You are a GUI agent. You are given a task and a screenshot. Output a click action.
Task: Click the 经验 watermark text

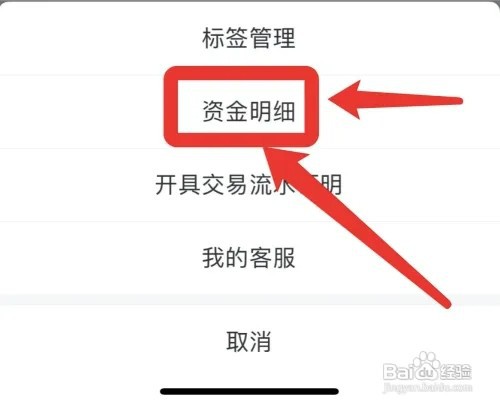[x=455, y=372]
